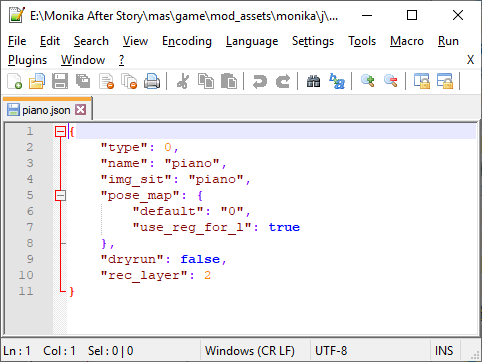
Task: Click the Synchronize horizontal scrolling icon
Action: click(x=445, y=81)
